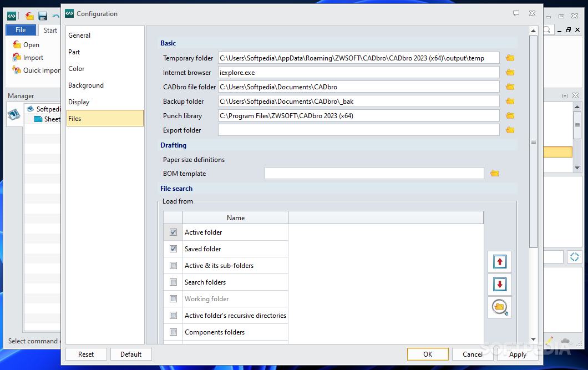This screenshot has width=588, height=370.
Task: Toggle the Working folder checkbox
Action: (x=173, y=299)
